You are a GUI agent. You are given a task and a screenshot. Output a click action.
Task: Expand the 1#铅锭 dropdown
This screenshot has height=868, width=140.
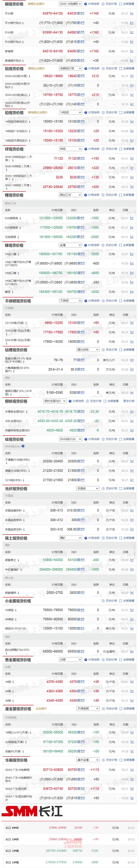point(70,112)
